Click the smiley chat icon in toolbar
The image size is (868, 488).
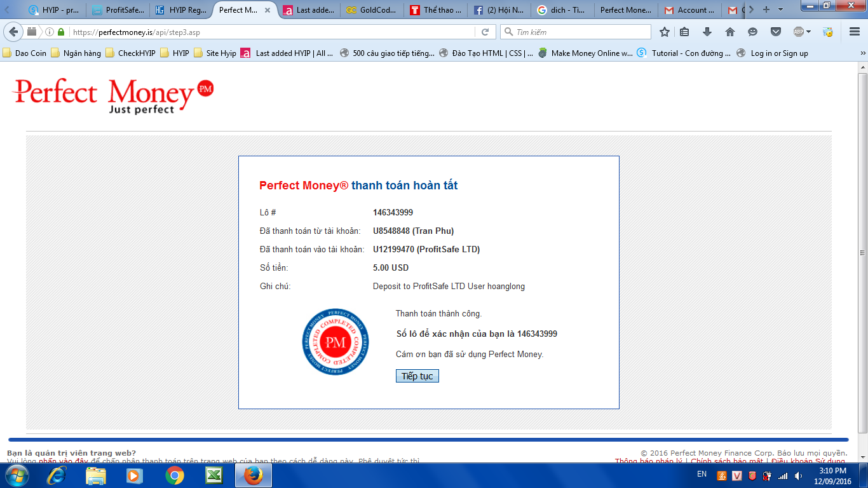point(753,32)
